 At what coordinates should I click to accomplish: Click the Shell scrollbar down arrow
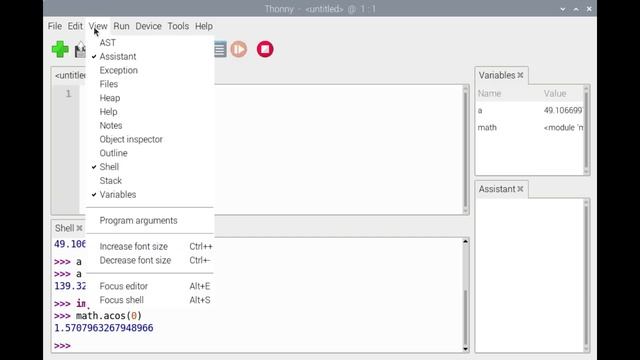tap(465, 349)
